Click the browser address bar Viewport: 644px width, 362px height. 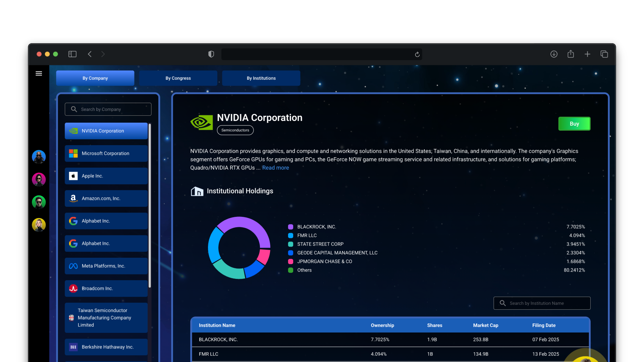pyautogui.click(x=321, y=54)
